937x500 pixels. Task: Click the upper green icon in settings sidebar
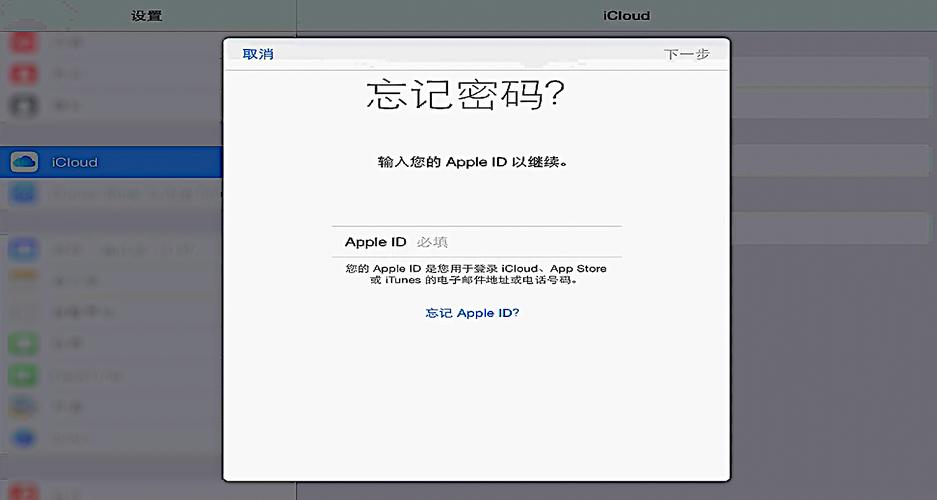(24, 344)
